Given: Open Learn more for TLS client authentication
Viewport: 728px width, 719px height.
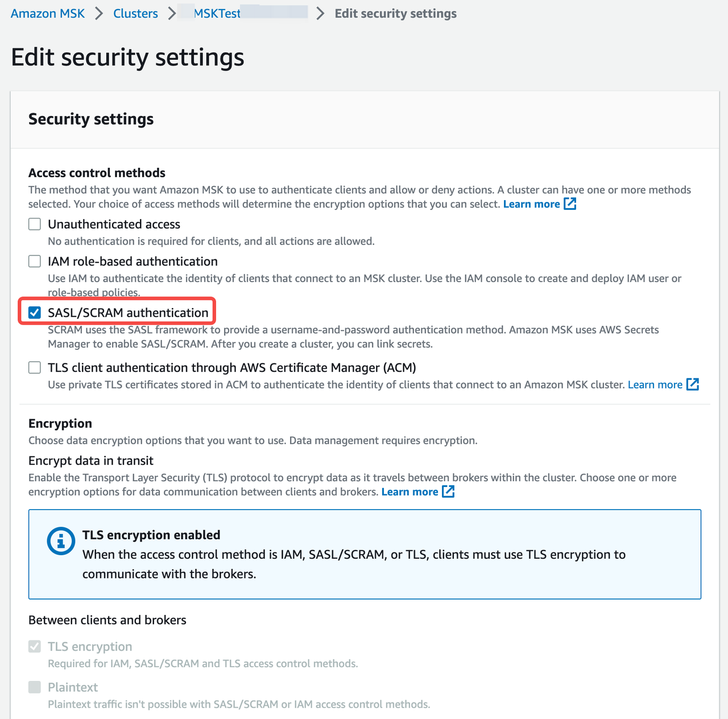Looking at the screenshot, I should [655, 385].
